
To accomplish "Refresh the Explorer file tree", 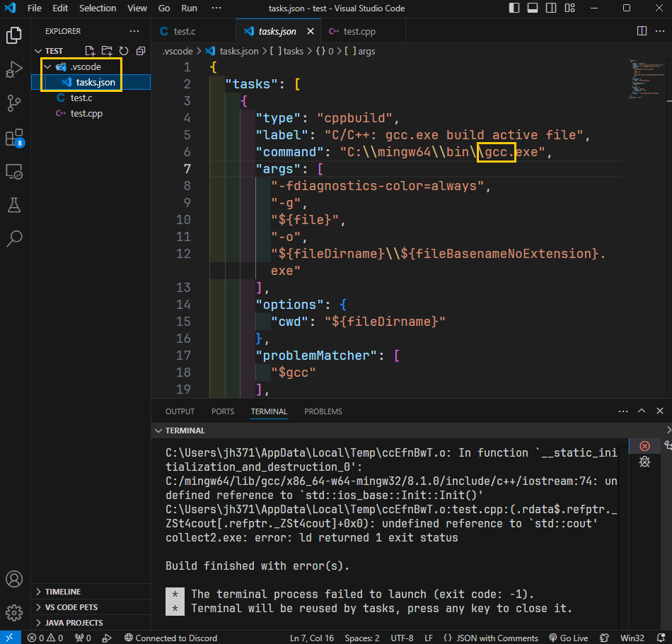I will coord(124,51).
